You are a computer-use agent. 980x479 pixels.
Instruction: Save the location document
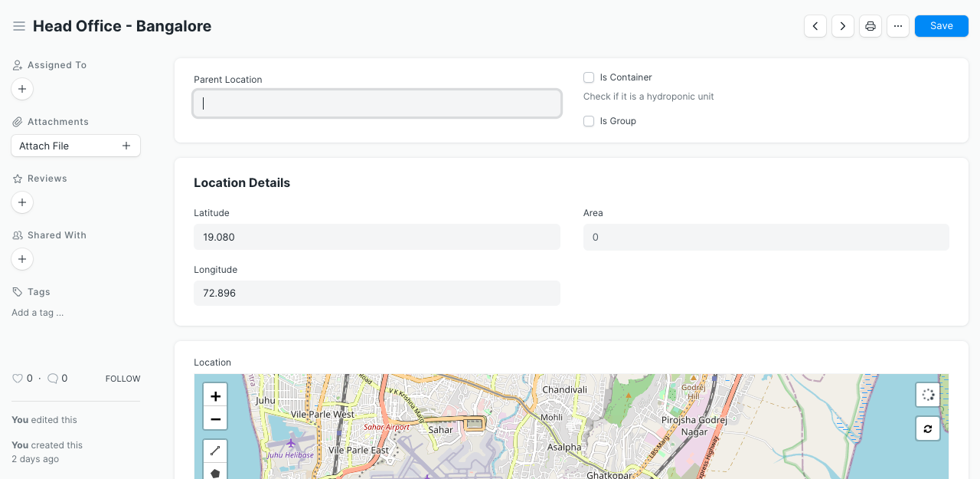point(941,26)
